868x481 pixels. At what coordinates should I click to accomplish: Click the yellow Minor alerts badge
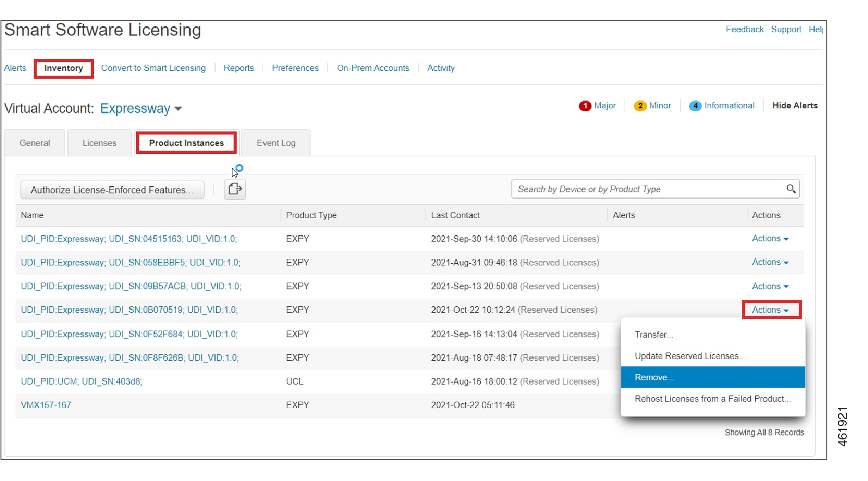[640, 106]
